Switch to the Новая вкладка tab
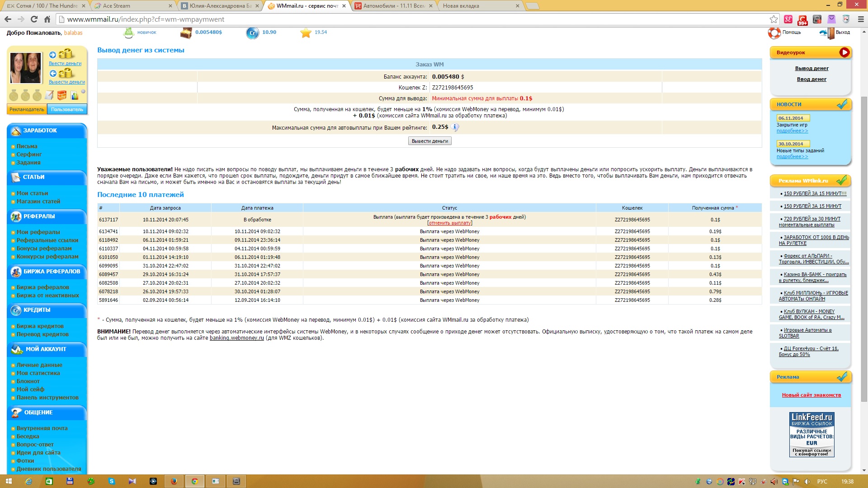The width and height of the screenshot is (868, 488). pyautogui.click(x=479, y=6)
